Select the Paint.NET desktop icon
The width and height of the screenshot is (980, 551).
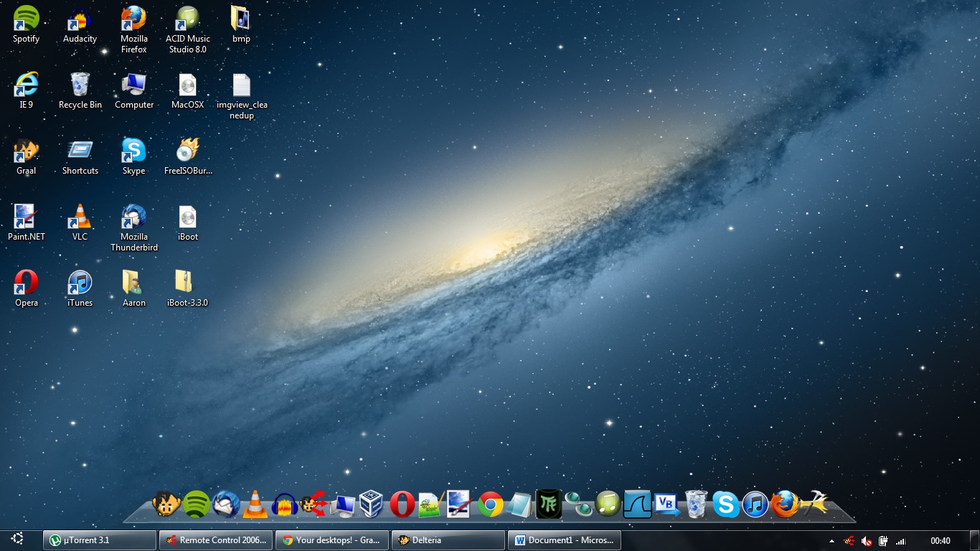[26, 216]
